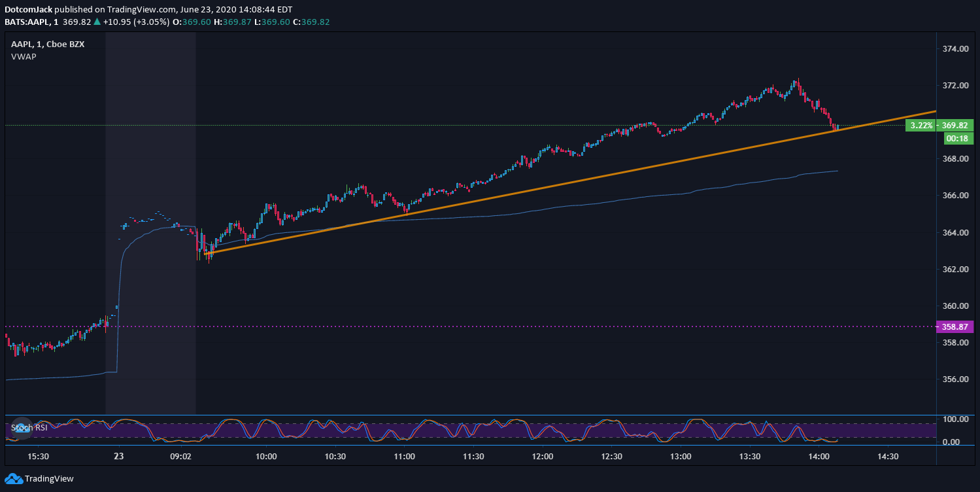
Task: Click the 368.00 price axis label
Action: click(x=955, y=159)
